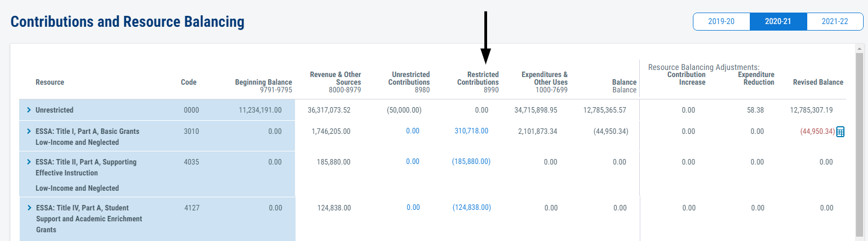868x241 pixels.
Task: Select the Unrestricted resource name
Action: pyautogui.click(x=54, y=110)
